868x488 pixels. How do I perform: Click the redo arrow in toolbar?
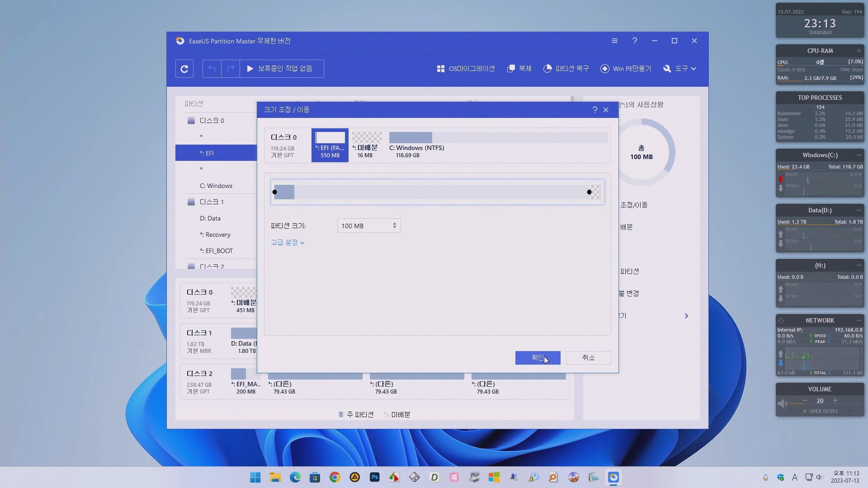click(231, 69)
